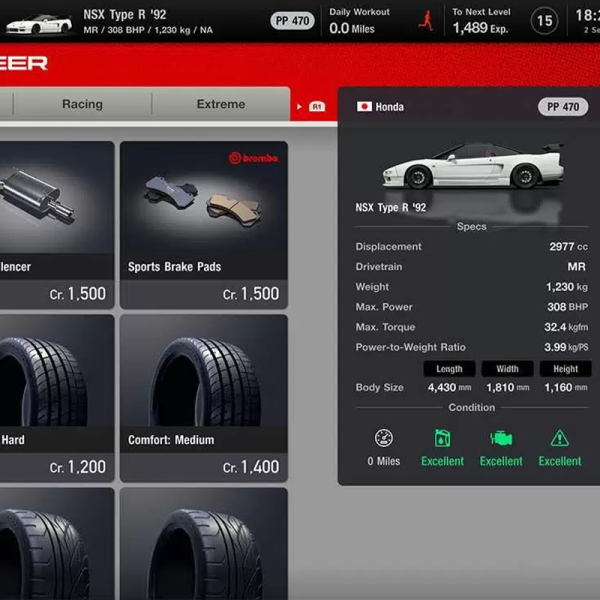Click the Power-to-Weight Ratio 3.99 value
This screenshot has width=600, height=600.
pyautogui.click(x=566, y=347)
